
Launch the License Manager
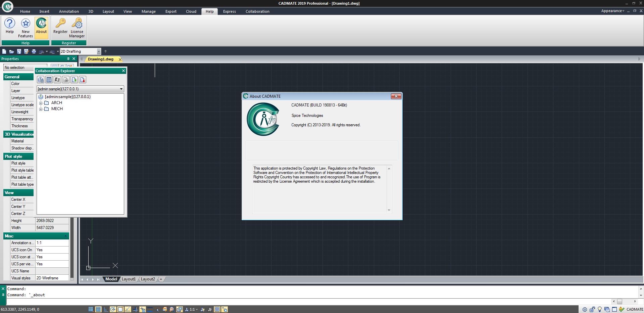point(77,28)
